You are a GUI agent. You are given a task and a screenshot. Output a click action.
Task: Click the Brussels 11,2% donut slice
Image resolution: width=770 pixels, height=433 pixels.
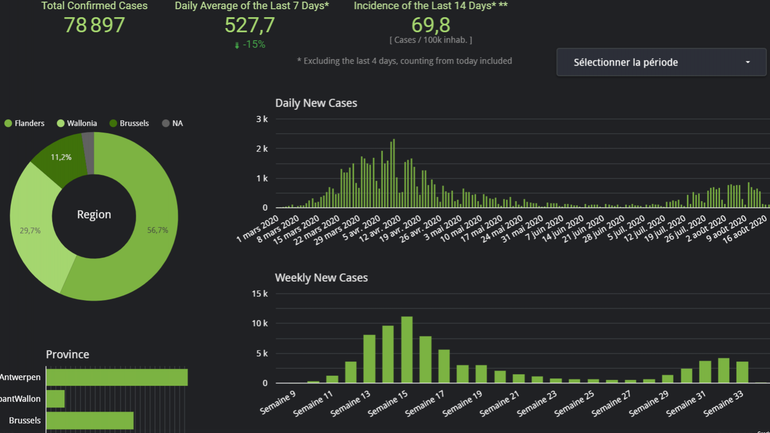tap(59, 160)
